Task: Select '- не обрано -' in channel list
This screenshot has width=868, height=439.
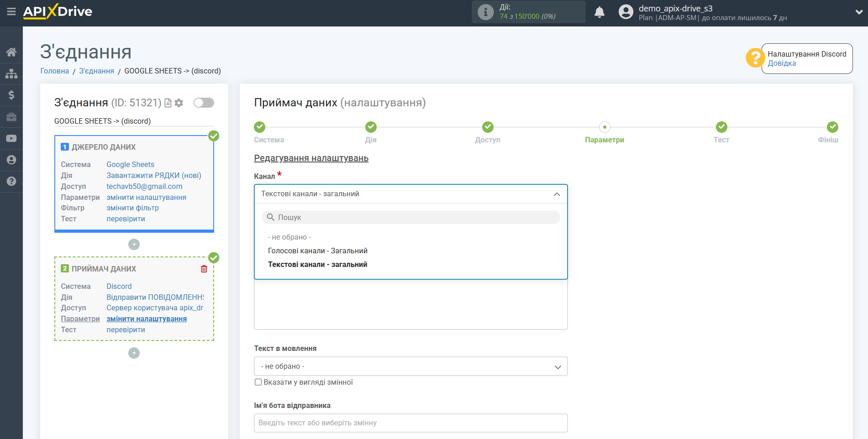Action: (289, 237)
